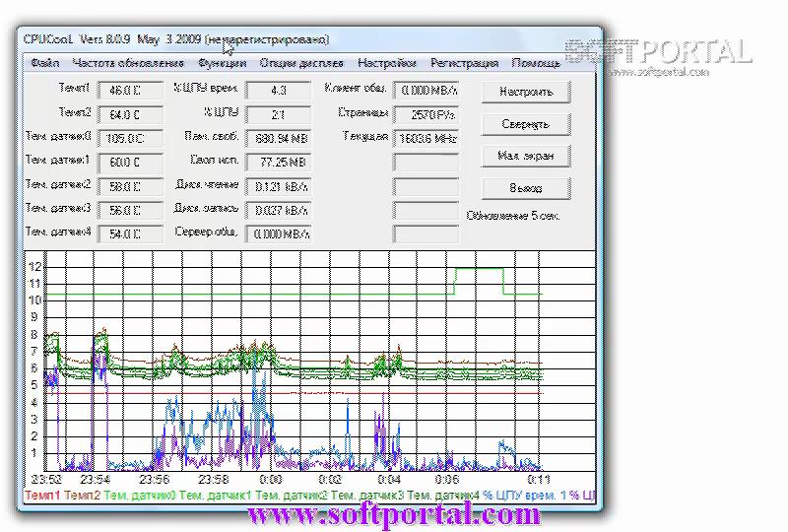Click the Диск. чтение value field

coord(278,186)
